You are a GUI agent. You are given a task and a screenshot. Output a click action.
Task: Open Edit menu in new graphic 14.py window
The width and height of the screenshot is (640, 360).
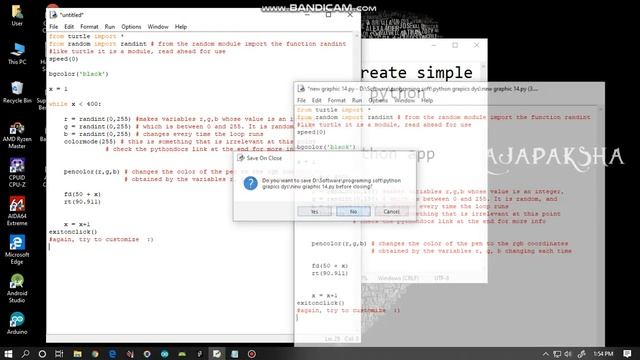point(316,100)
